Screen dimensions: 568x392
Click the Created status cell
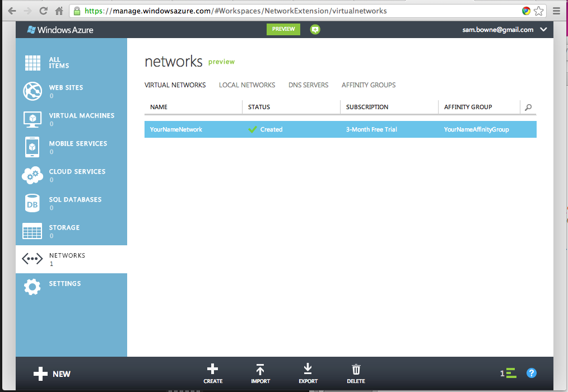(x=266, y=129)
